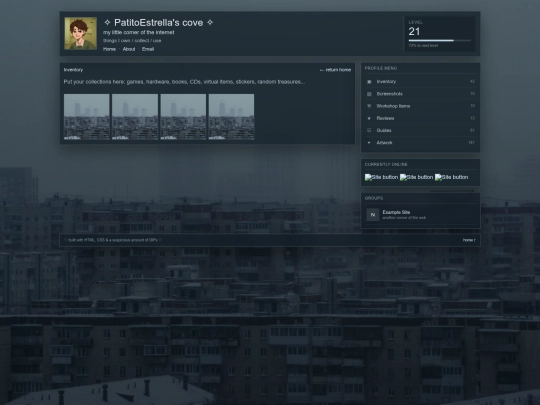Click the 'built with HTML, CSS' footer text

click(x=113, y=240)
